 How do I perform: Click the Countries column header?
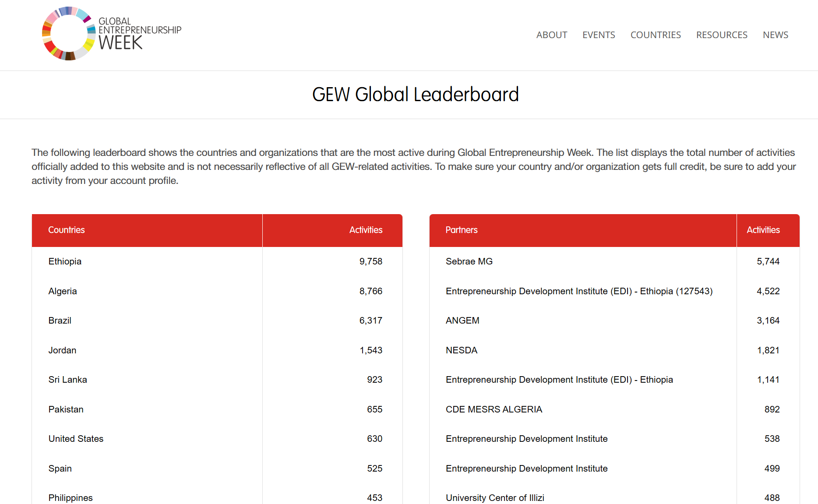pyautogui.click(x=67, y=230)
